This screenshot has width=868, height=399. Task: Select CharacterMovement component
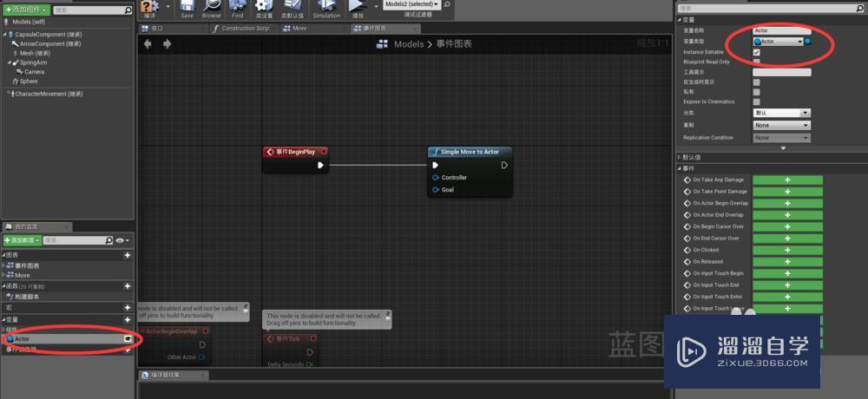point(49,94)
